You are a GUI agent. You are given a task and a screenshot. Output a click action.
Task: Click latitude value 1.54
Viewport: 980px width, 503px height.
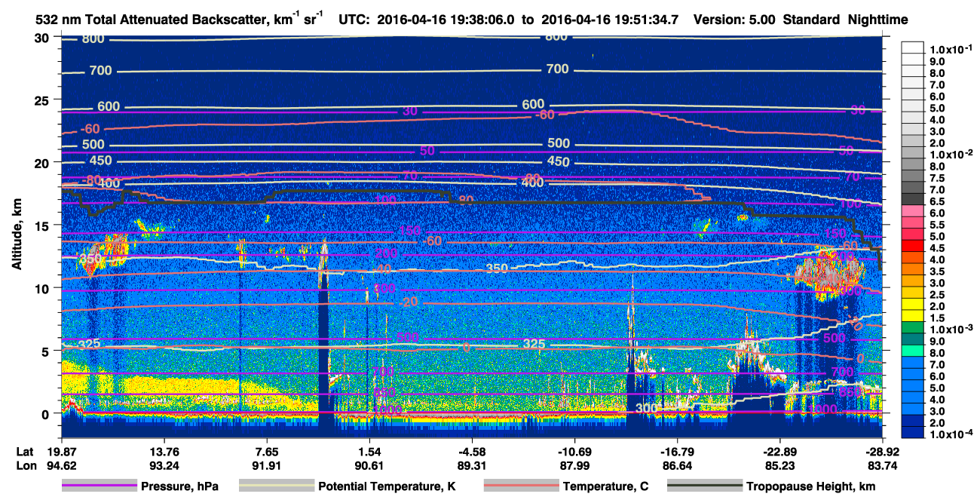(x=369, y=452)
